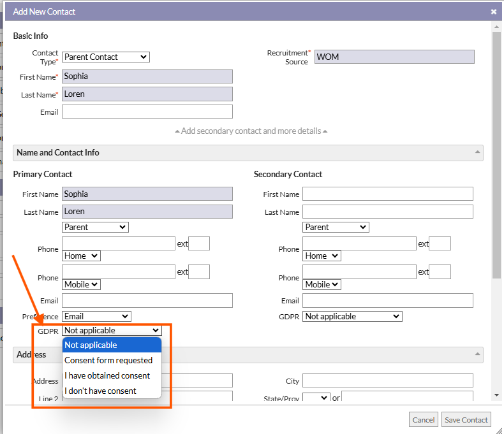504x434 pixels.
Task: Click the secondary contact First Name field
Action: (x=387, y=194)
